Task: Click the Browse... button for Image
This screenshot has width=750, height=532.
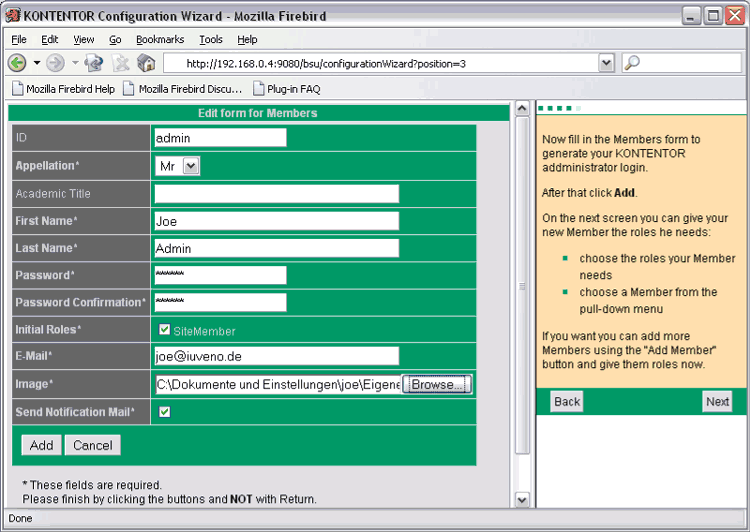Action: 437,384
